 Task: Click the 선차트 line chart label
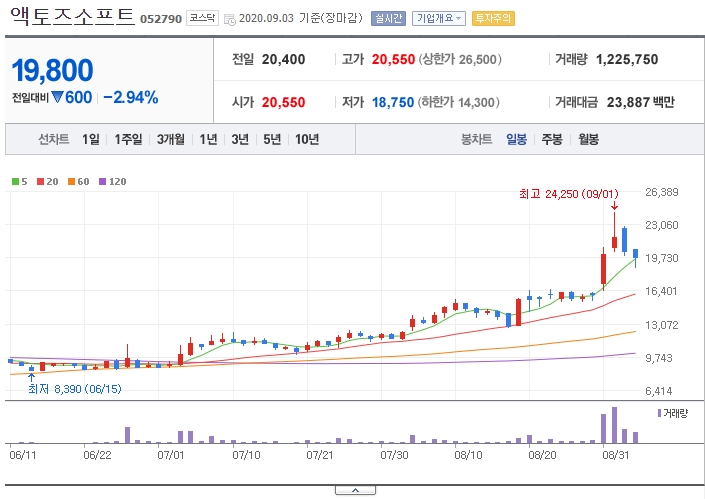point(54,139)
